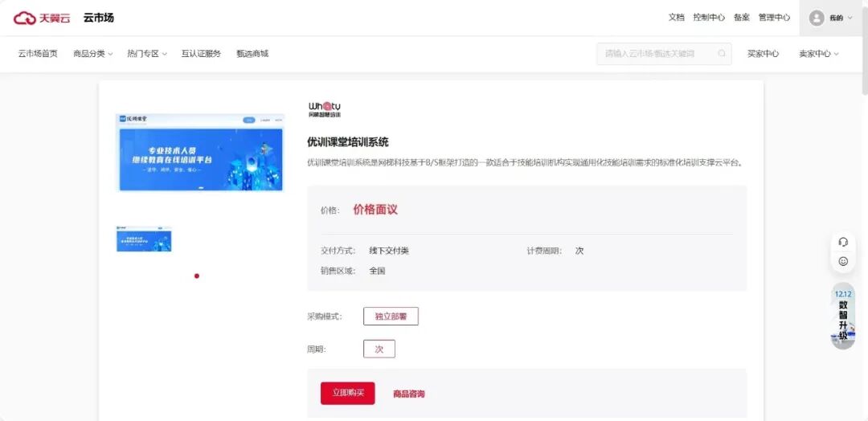Click the search magnifier icon

[x=722, y=54]
